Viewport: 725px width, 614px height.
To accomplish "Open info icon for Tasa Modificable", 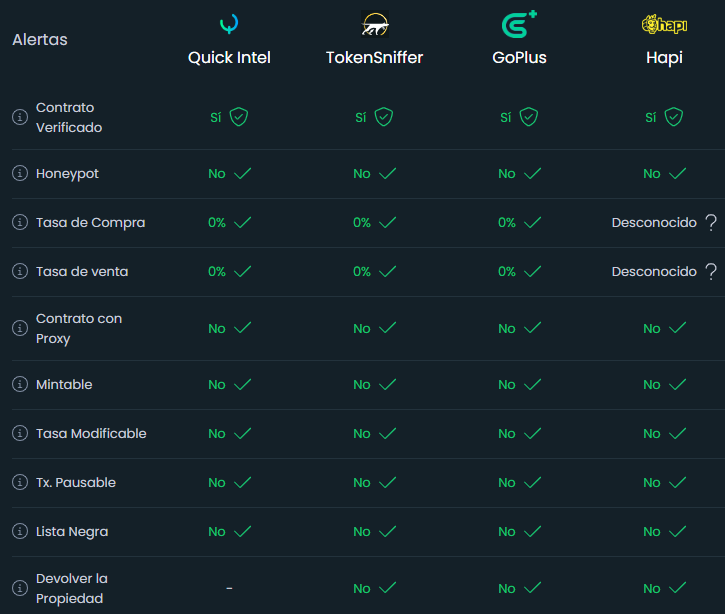I will 20,433.
